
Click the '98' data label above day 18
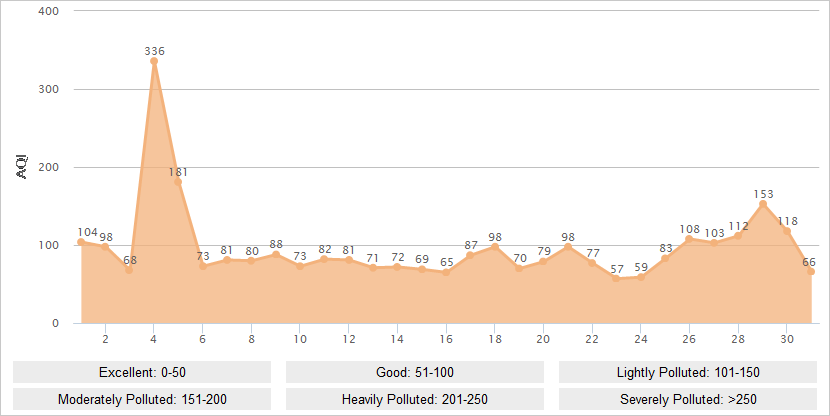click(495, 237)
